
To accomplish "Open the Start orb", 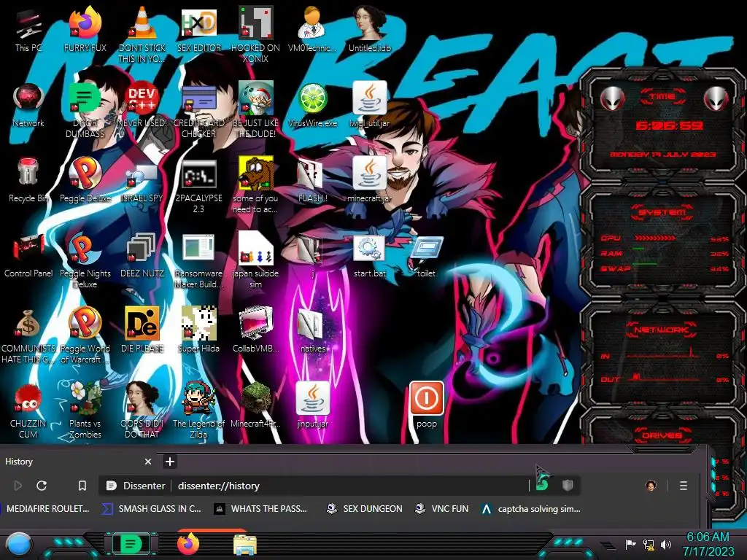I will [19, 544].
